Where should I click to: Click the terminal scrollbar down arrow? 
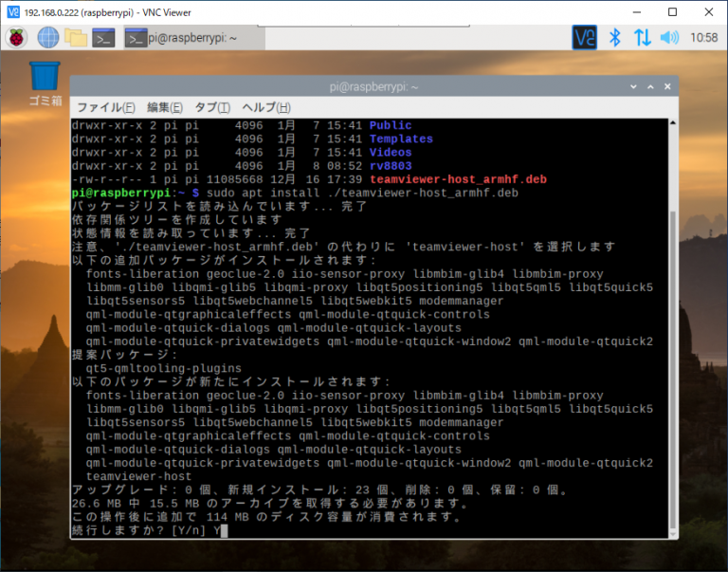point(673,534)
